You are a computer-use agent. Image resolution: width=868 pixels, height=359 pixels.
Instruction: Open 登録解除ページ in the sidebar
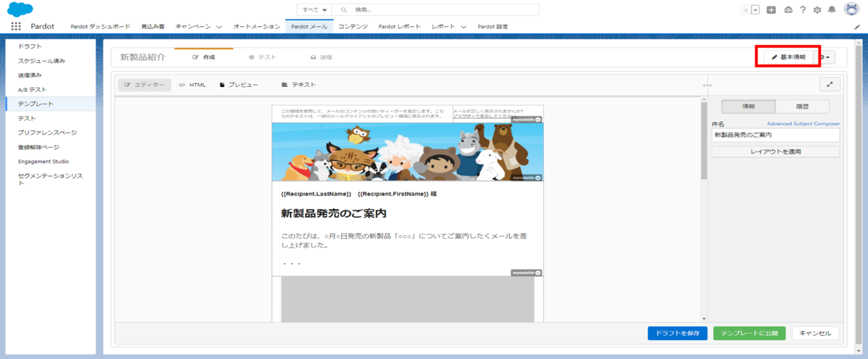pos(39,147)
